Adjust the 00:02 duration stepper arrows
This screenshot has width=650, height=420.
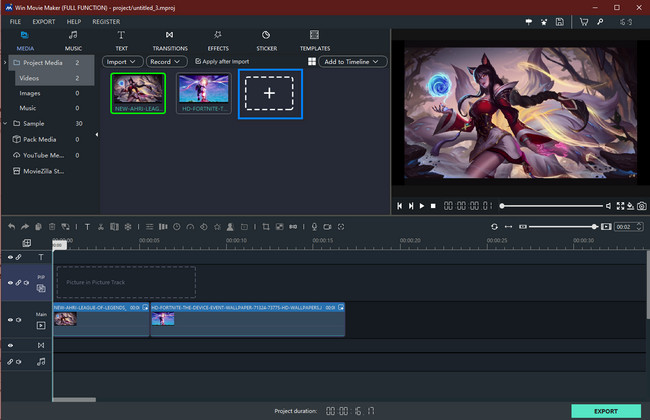tap(639, 227)
